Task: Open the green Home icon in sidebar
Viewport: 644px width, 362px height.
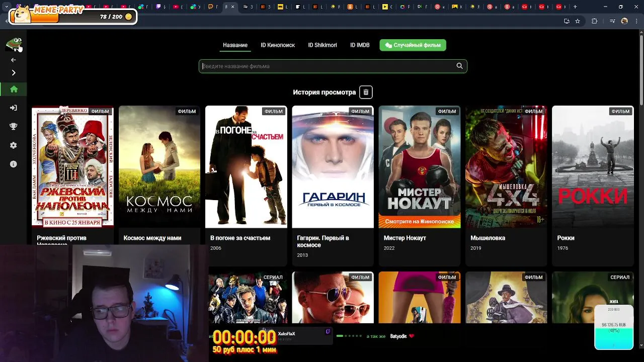Action: (x=14, y=89)
